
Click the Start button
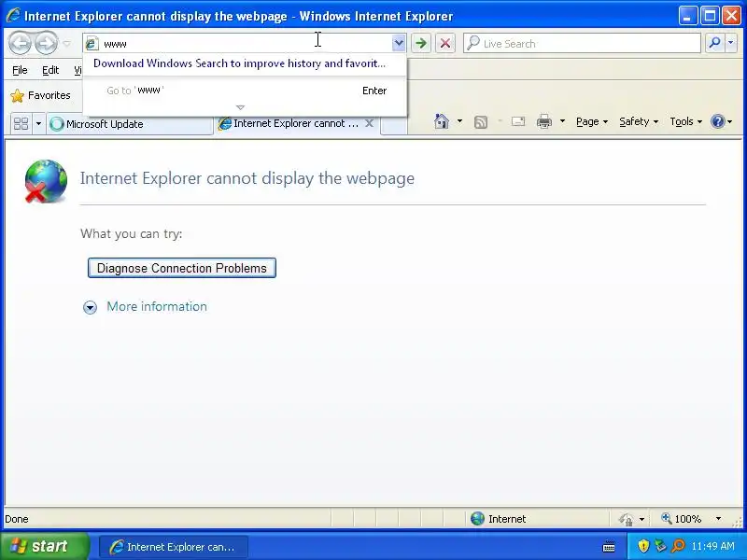pyautogui.click(x=44, y=546)
